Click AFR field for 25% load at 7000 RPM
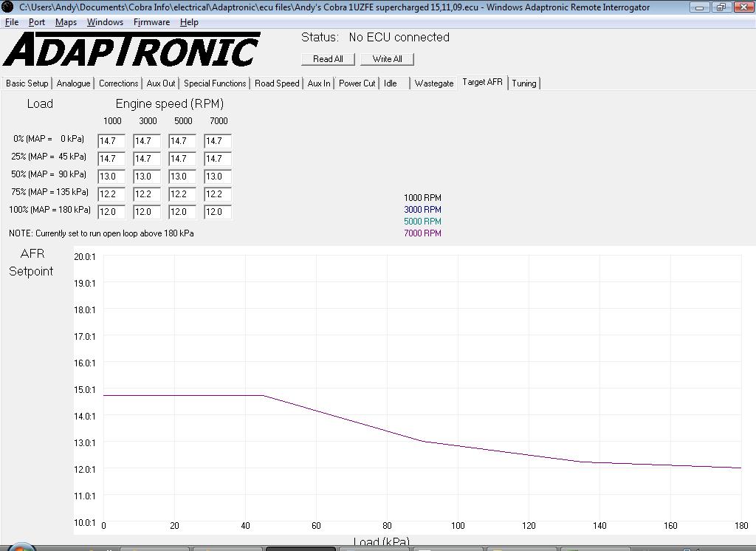This screenshot has width=756, height=551. (218, 159)
